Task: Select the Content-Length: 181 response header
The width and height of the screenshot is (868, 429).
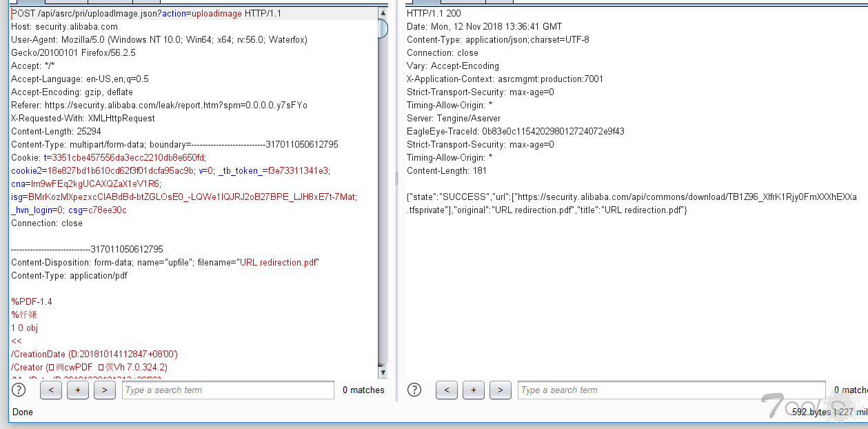Action: 447,171
